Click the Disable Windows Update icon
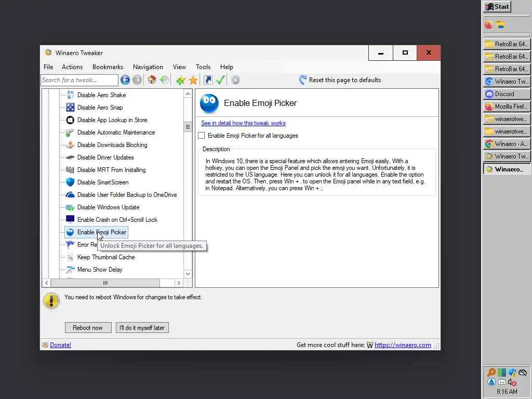 point(70,207)
